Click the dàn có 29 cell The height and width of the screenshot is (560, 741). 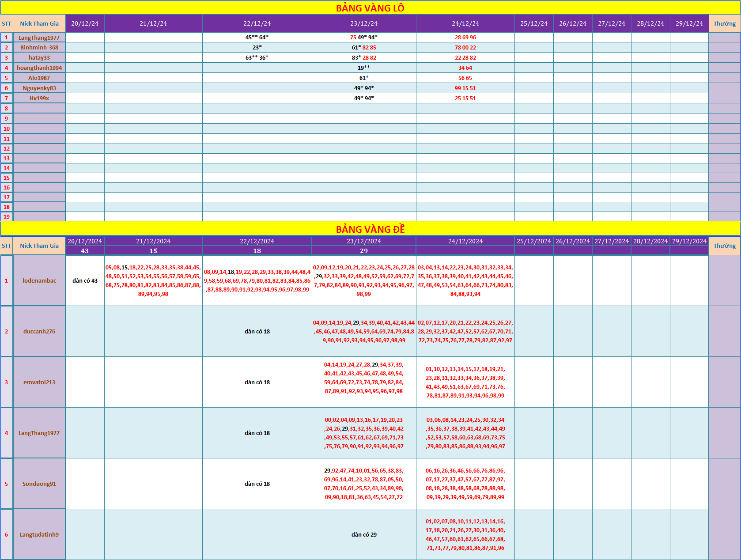tap(364, 534)
